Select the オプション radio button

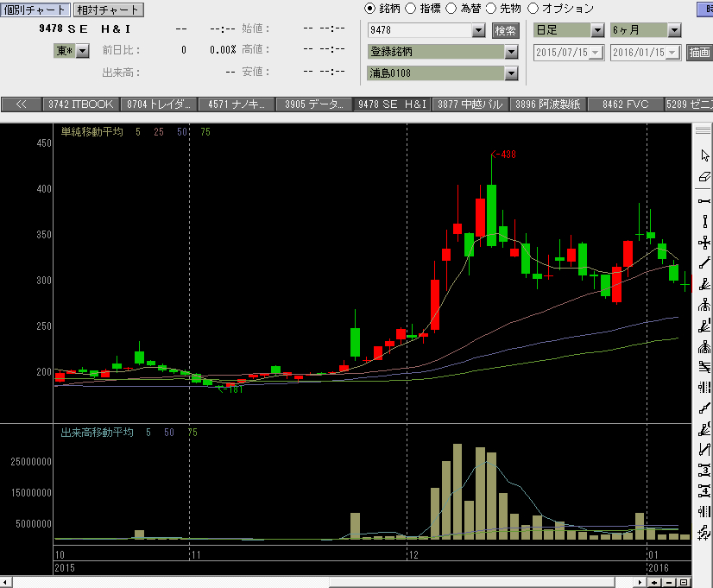(533, 8)
